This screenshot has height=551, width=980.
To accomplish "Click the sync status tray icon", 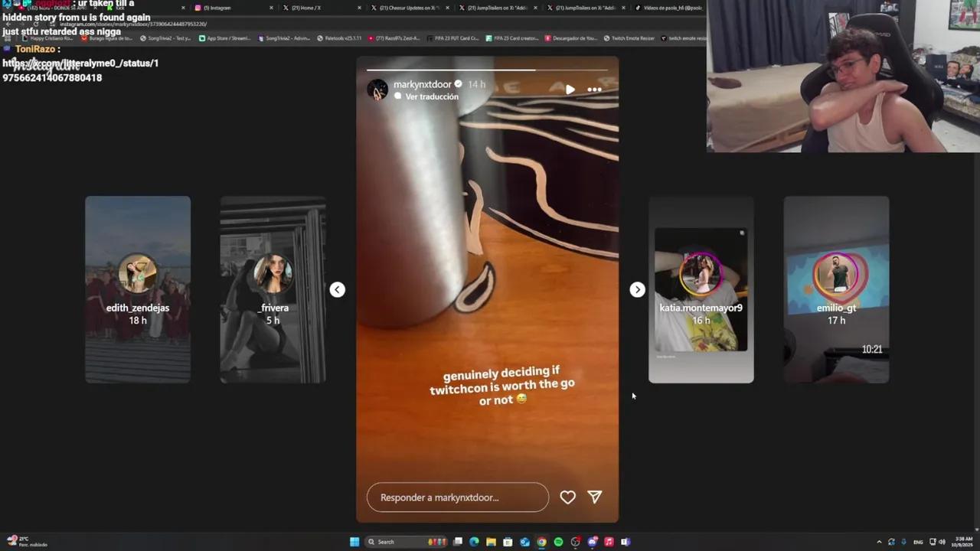I will [x=891, y=542].
